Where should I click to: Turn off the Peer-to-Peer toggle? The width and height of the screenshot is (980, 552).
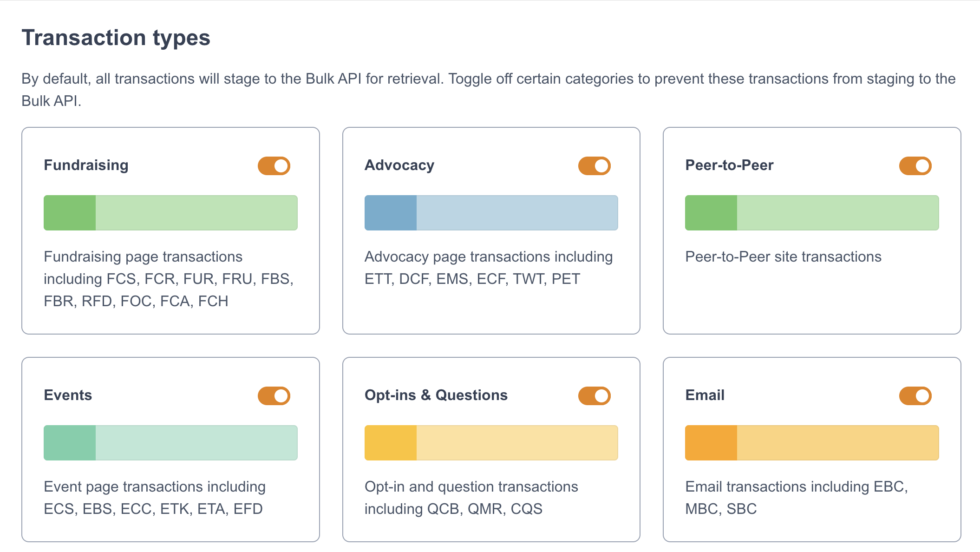(915, 166)
